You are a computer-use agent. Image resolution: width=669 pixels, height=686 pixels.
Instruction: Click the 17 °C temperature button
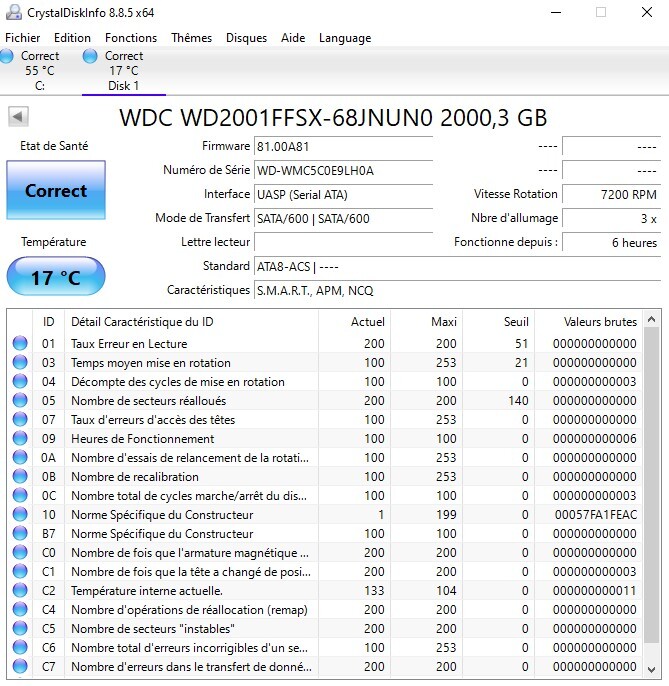(x=56, y=277)
